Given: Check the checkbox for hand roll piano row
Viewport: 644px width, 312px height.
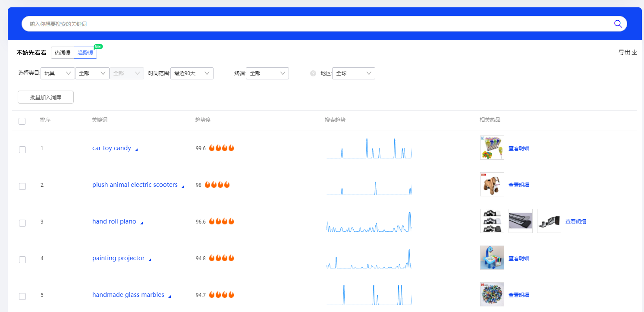Looking at the screenshot, I should click(x=22, y=223).
